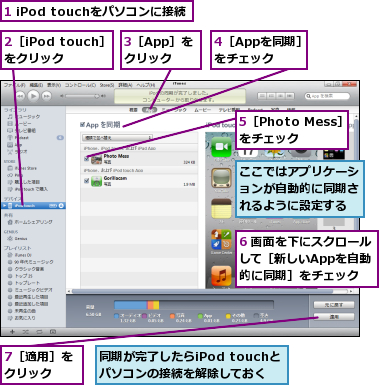Viewport: 379px width, 385px height.
Task: Open the app sort order dropdown
Action: tap(117, 138)
